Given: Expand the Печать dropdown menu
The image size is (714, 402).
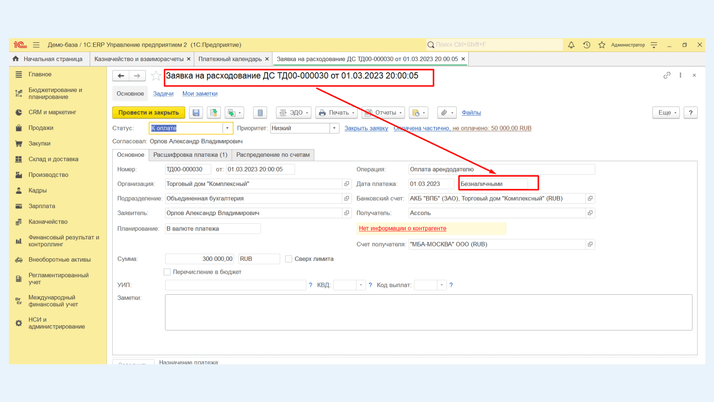Looking at the screenshot, I should click(x=335, y=113).
